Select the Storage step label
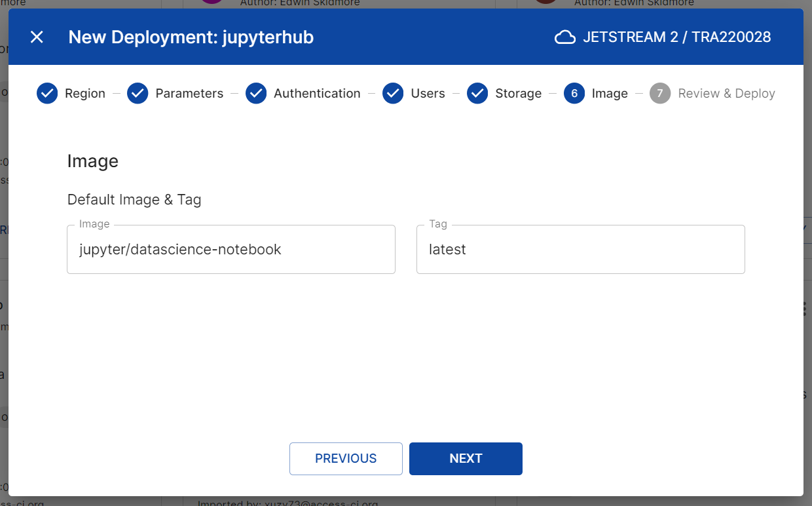812x506 pixels. click(x=518, y=94)
